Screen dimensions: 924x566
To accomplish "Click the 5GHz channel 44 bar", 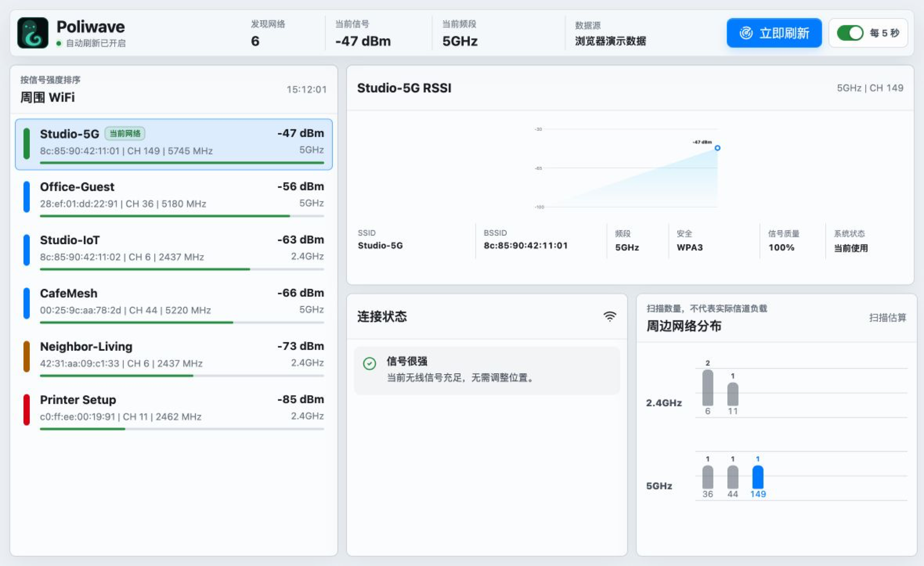I will [x=733, y=477].
